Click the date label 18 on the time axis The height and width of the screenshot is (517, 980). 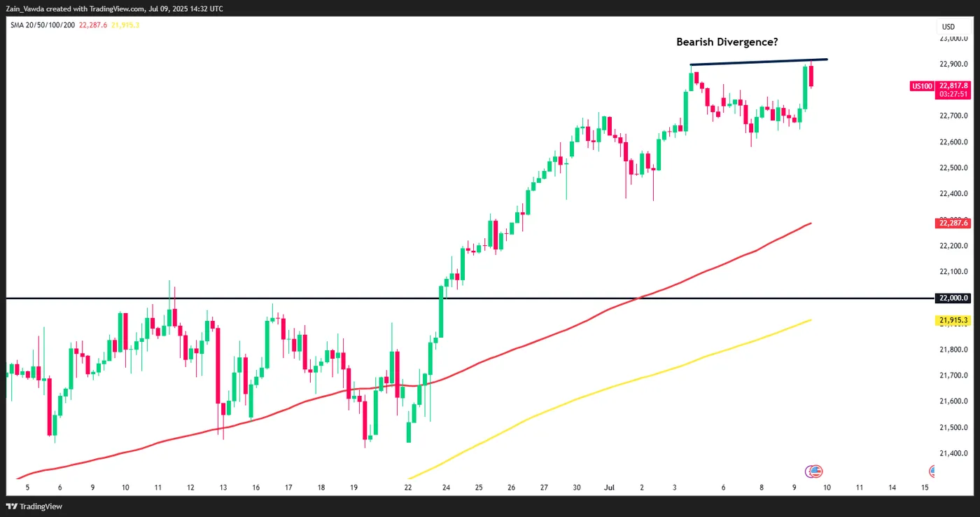pos(321,487)
